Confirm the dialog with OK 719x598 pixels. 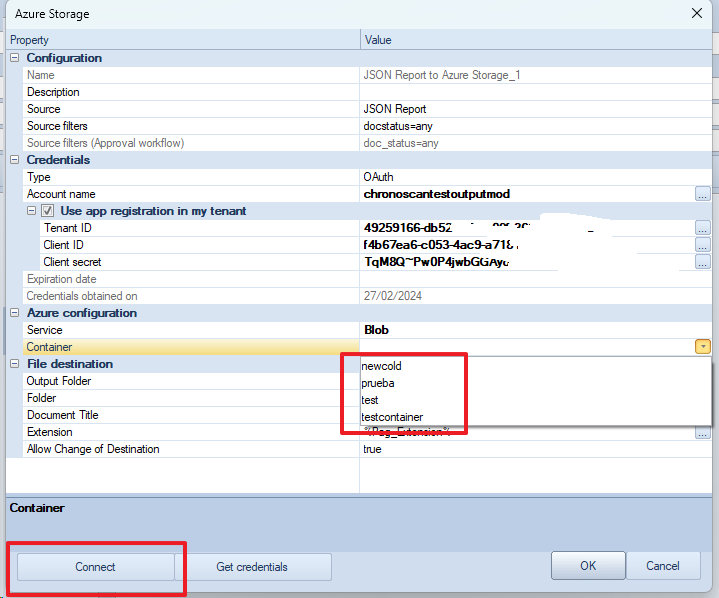(588, 566)
